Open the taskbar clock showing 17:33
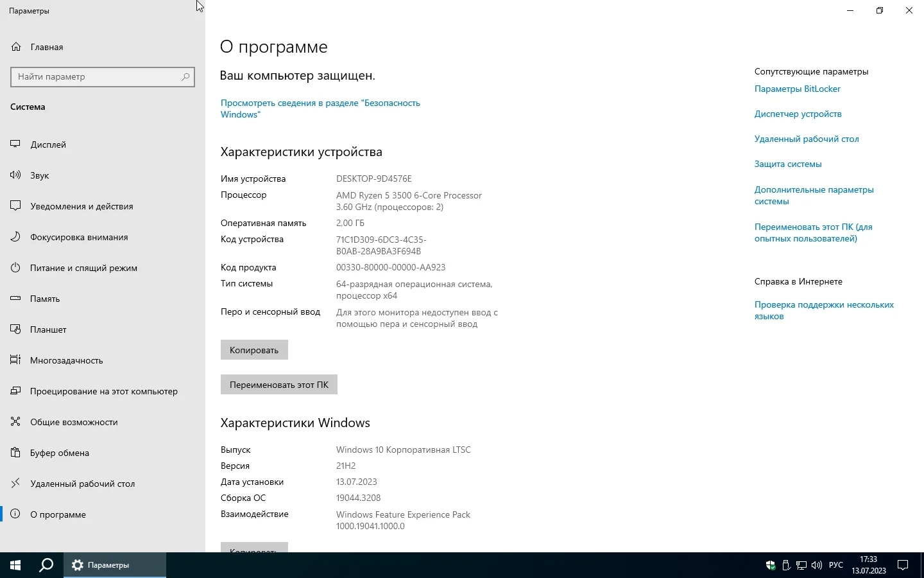Screen dimensions: 924x578 pyautogui.click(x=869, y=565)
